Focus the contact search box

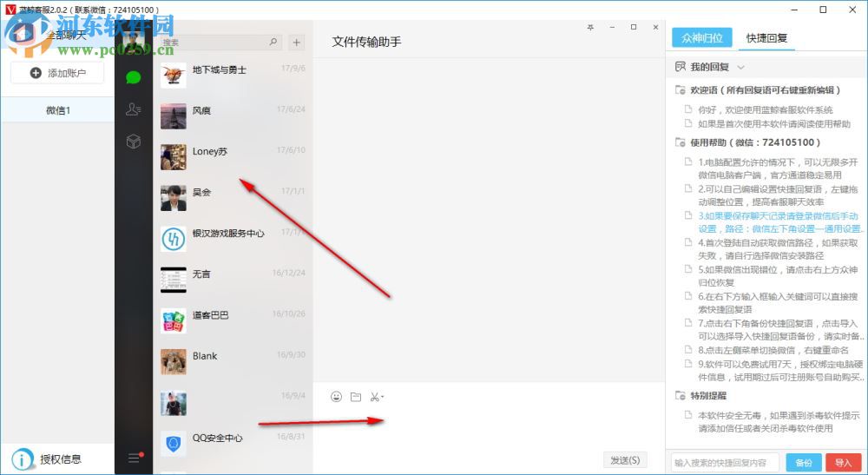click(220, 42)
